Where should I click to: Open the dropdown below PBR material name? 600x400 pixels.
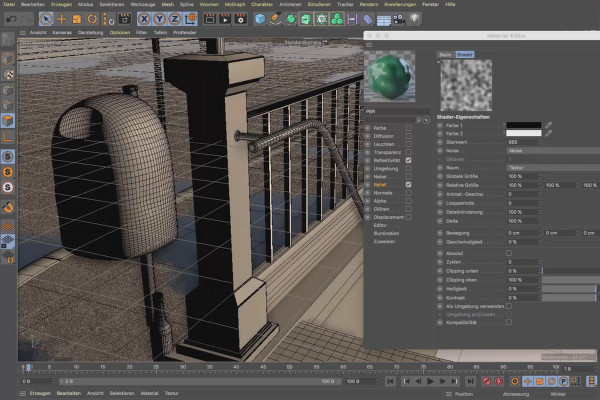tap(419, 120)
